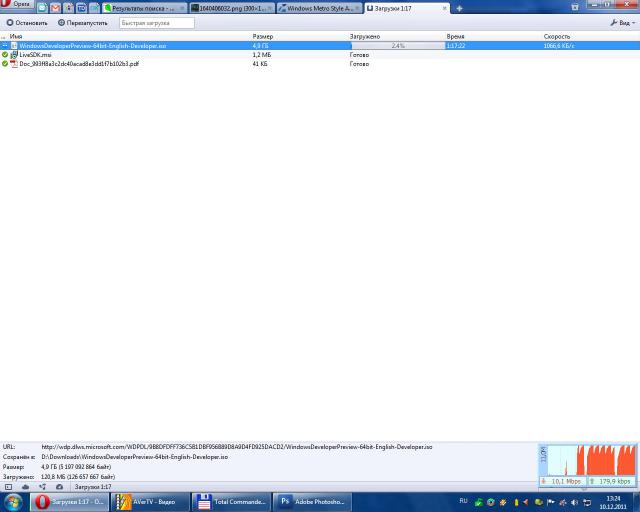Click the 1:17:22 remaining time value
Viewport: 640px width, 512px height.
tap(456, 46)
